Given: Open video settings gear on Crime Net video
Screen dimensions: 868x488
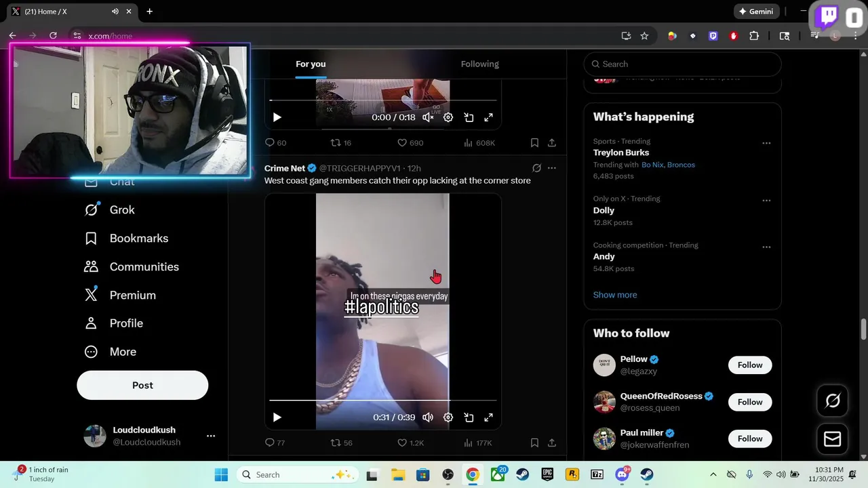Looking at the screenshot, I should coord(448,418).
